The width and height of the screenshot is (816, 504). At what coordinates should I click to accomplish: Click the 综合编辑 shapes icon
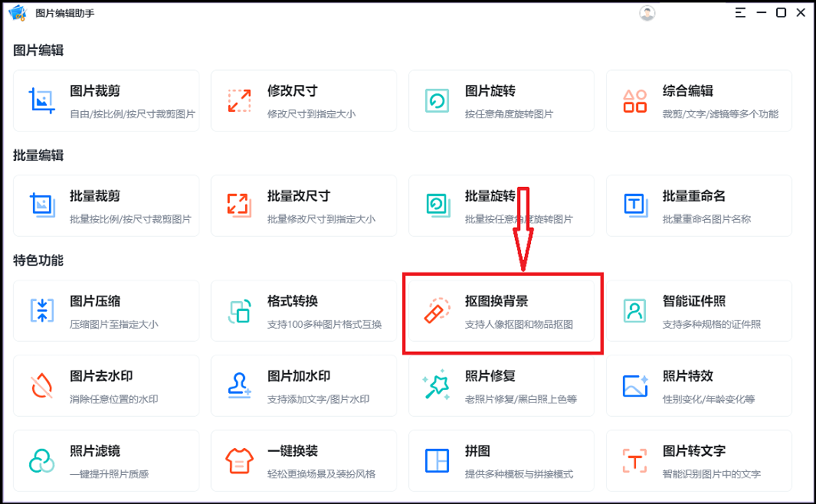pos(635,101)
